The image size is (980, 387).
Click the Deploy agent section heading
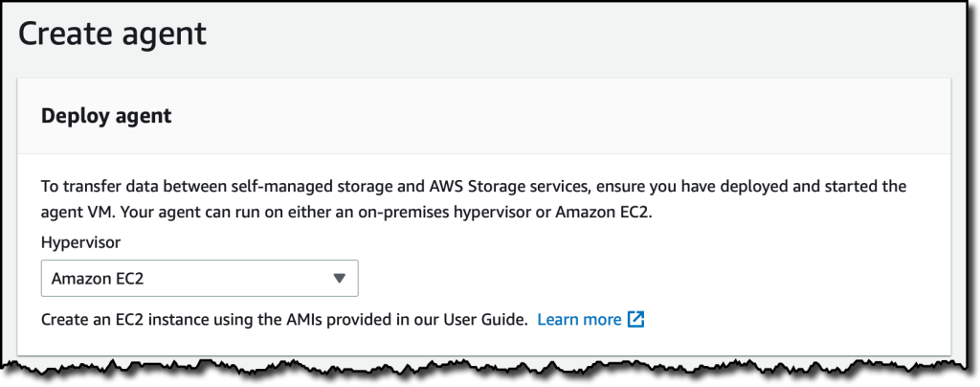click(x=106, y=116)
